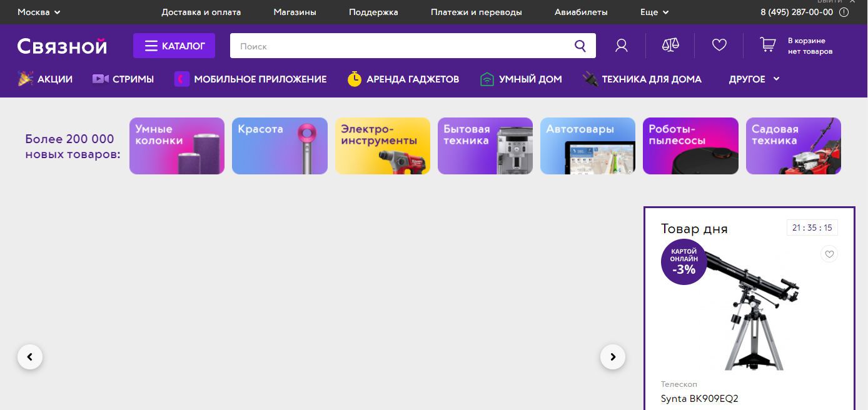
Task: Submit search with the magnifier icon
Action: [580, 46]
